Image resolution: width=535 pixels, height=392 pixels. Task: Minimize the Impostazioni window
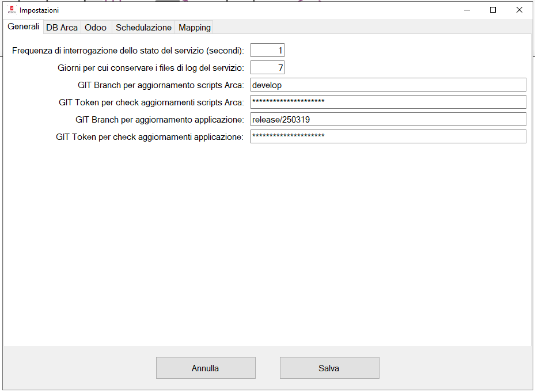point(466,10)
